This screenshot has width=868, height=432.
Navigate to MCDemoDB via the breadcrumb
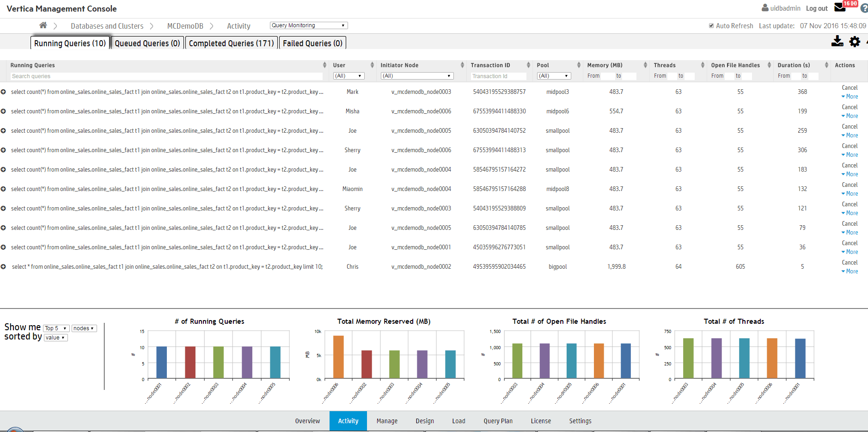tap(185, 25)
